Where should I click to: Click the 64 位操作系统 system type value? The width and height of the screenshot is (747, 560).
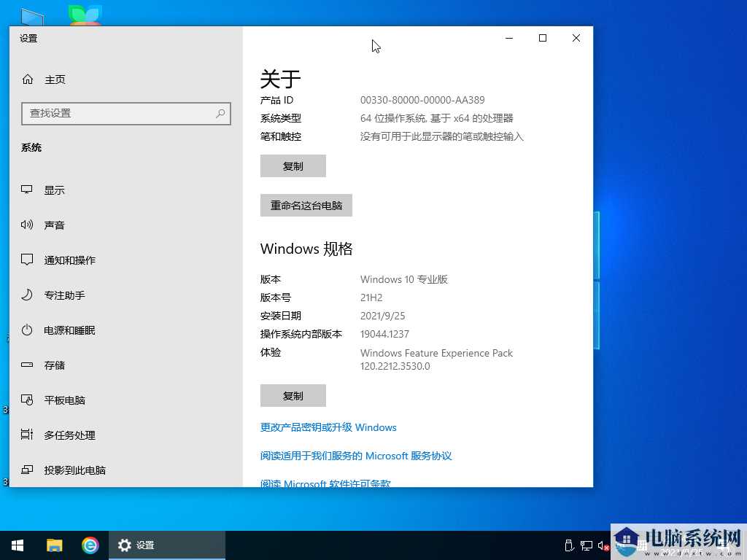tap(436, 118)
